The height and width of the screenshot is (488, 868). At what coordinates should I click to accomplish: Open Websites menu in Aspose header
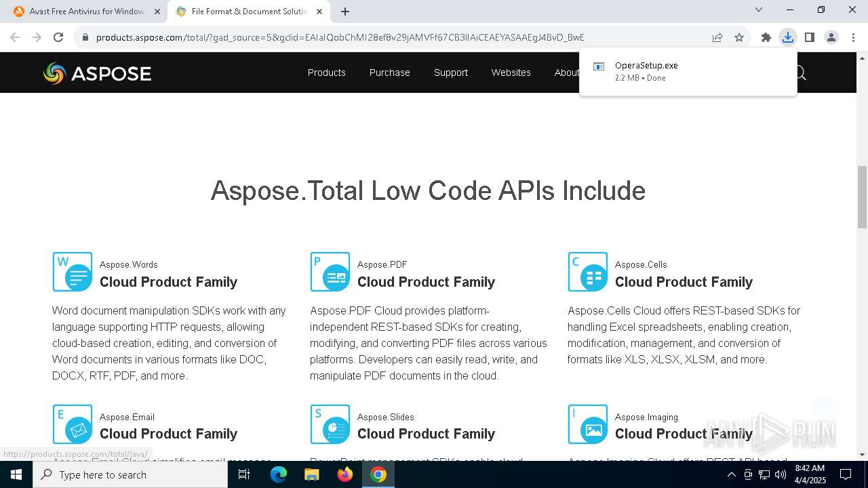(511, 73)
